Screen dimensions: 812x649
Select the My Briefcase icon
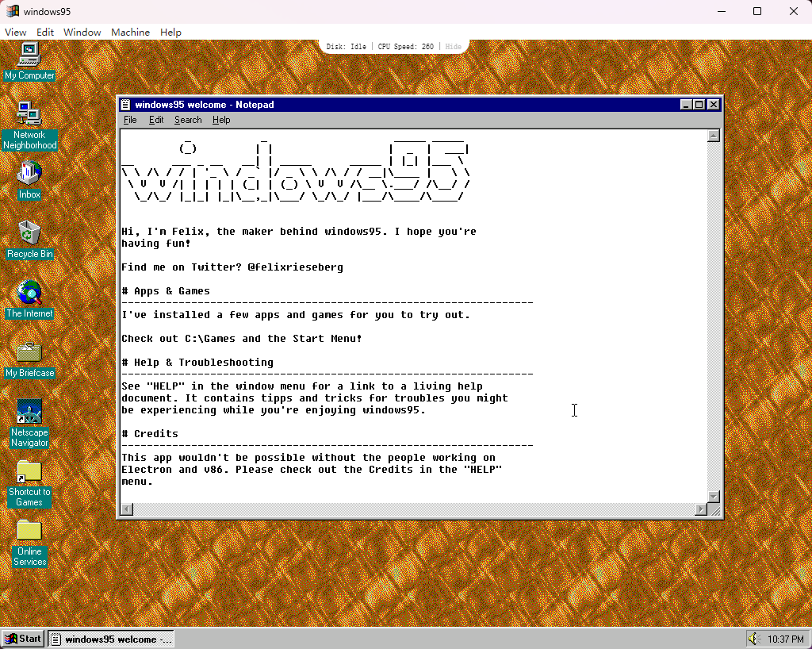29,353
